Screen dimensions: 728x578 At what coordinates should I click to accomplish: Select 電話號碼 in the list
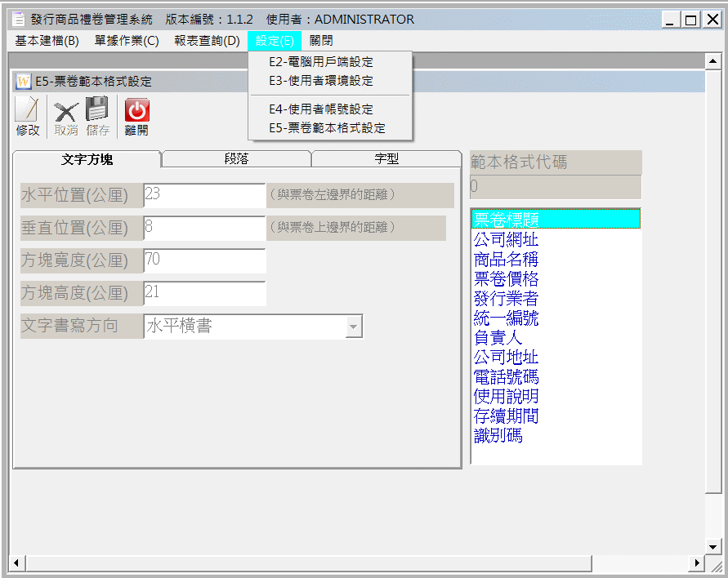point(556,376)
